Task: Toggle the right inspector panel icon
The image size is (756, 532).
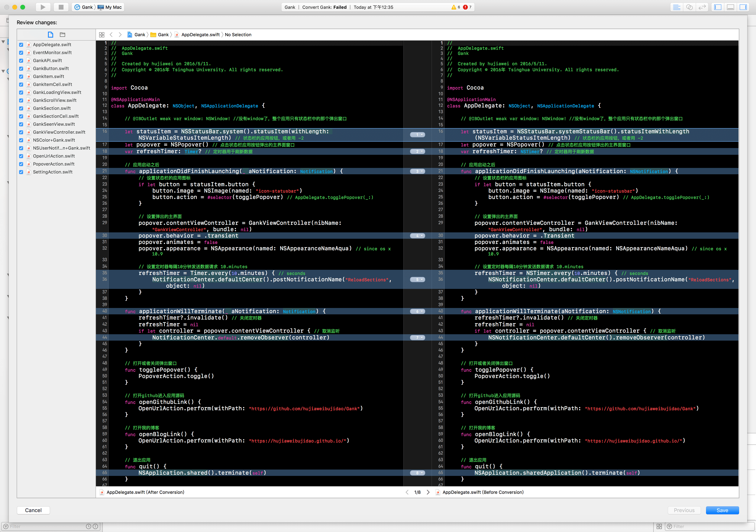Action: point(743,7)
